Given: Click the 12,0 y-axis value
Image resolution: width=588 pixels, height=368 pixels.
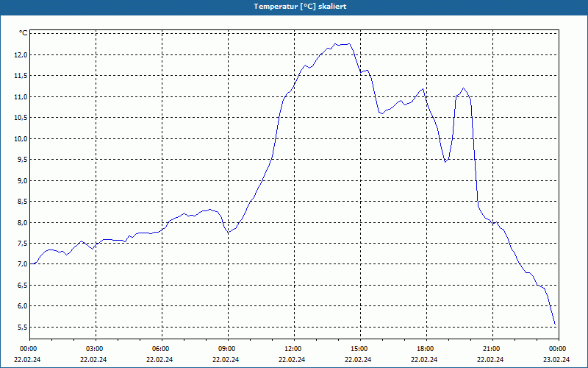Looking at the screenshot, I should (x=21, y=54).
